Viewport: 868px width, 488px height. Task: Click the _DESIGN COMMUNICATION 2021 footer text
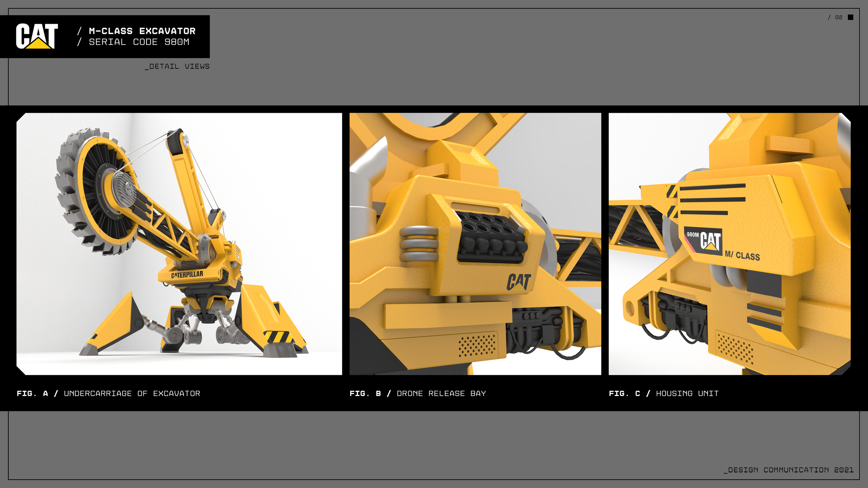click(788, 470)
